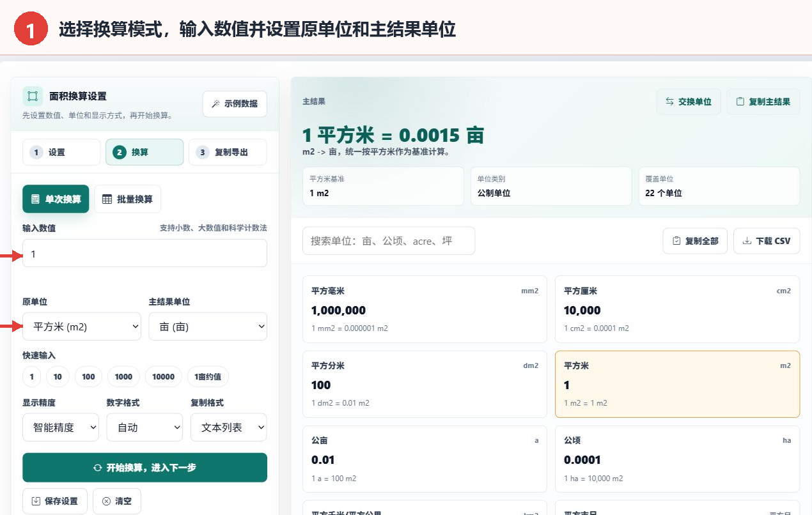This screenshot has width=812, height=515.
Task: Click value 1,000,000 in 平方毫米 card
Action: [x=339, y=311]
